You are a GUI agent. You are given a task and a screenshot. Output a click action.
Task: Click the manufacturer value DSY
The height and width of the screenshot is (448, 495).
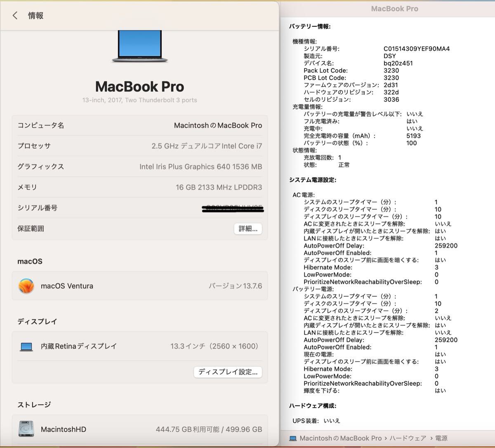tap(390, 56)
